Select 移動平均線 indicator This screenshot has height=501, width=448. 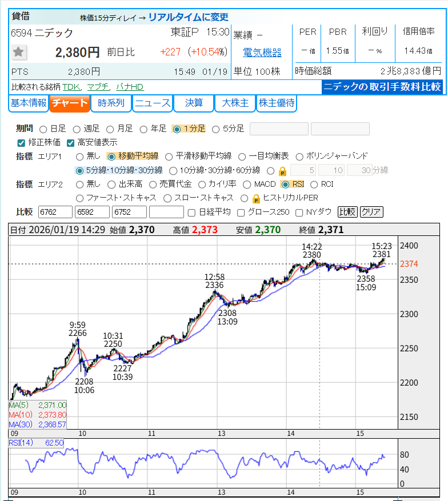point(111,157)
